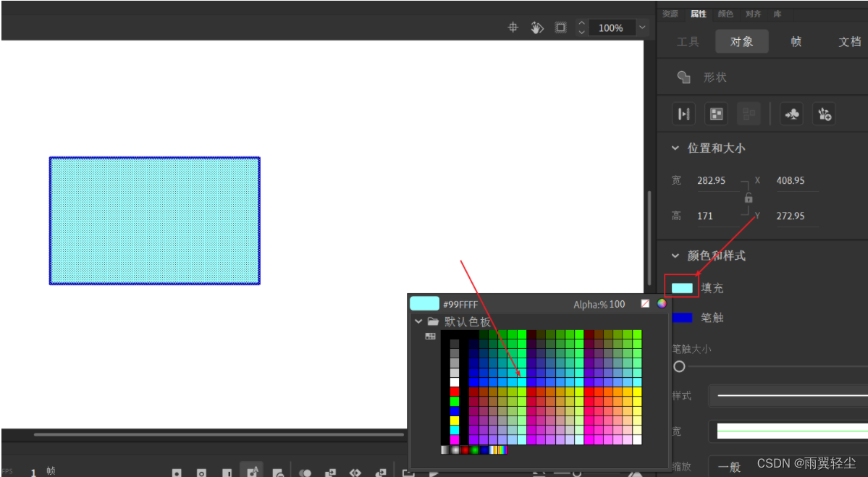This screenshot has height=477, width=868.
Task: Click the 100% zoom field
Action: 611,28
